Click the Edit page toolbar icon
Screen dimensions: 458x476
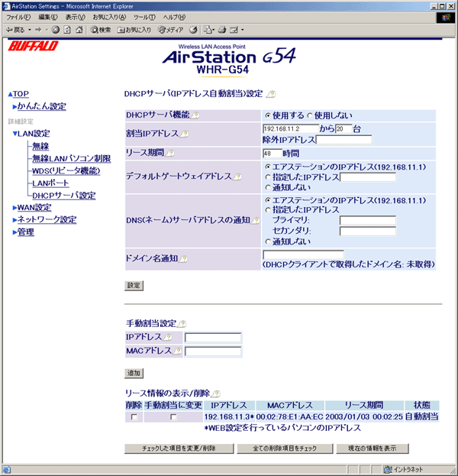click(234, 30)
